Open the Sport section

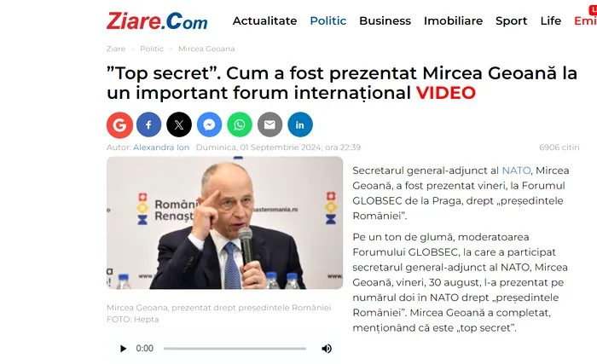pyautogui.click(x=512, y=20)
